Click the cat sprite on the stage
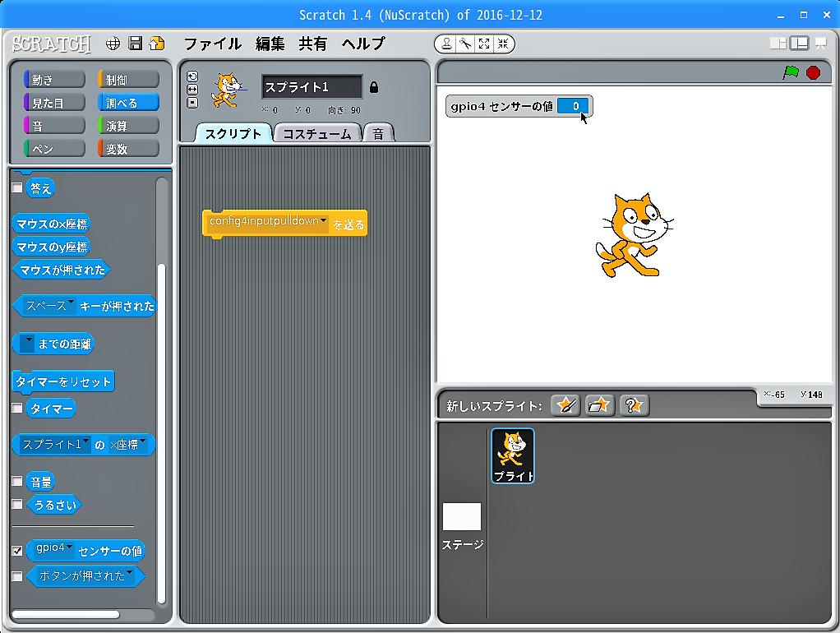The width and height of the screenshot is (840, 633). click(x=635, y=235)
